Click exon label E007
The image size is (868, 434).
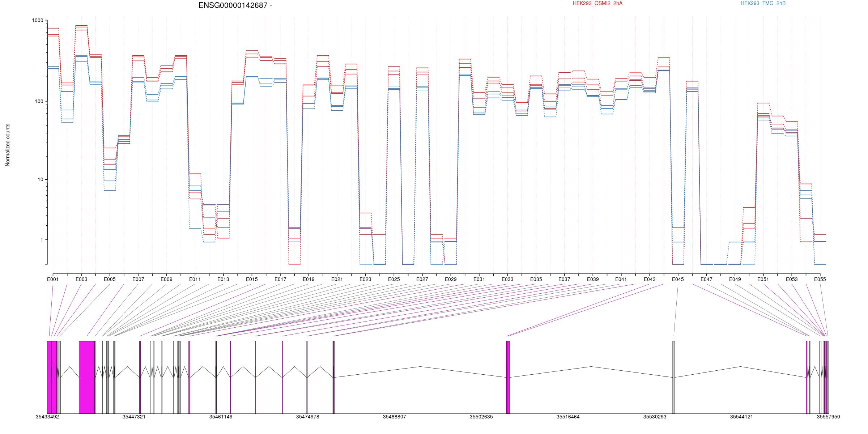pyautogui.click(x=138, y=279)
